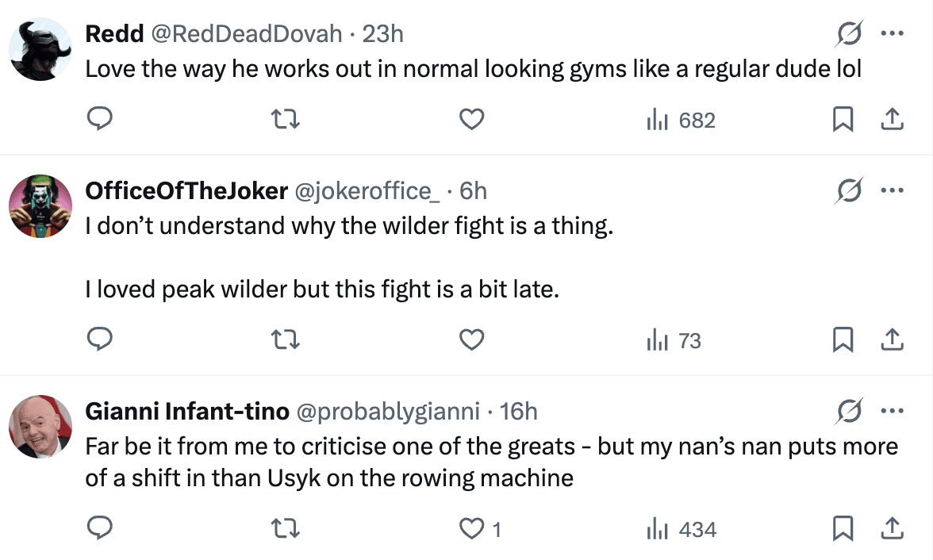
Task: Open the more options menu on the wilder tweet
Action: (893, 190)
